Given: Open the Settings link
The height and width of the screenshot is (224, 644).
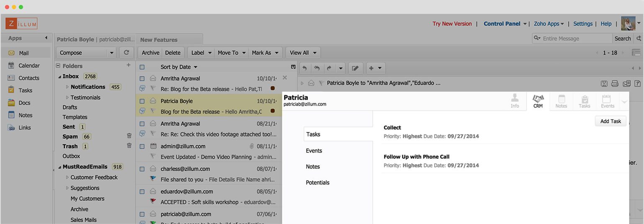Looking at the screenshot, I should [x=583, y=24].
